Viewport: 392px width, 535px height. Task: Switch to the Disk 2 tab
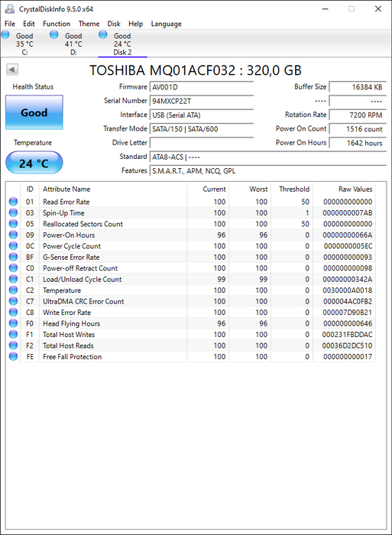click(122, 44)
